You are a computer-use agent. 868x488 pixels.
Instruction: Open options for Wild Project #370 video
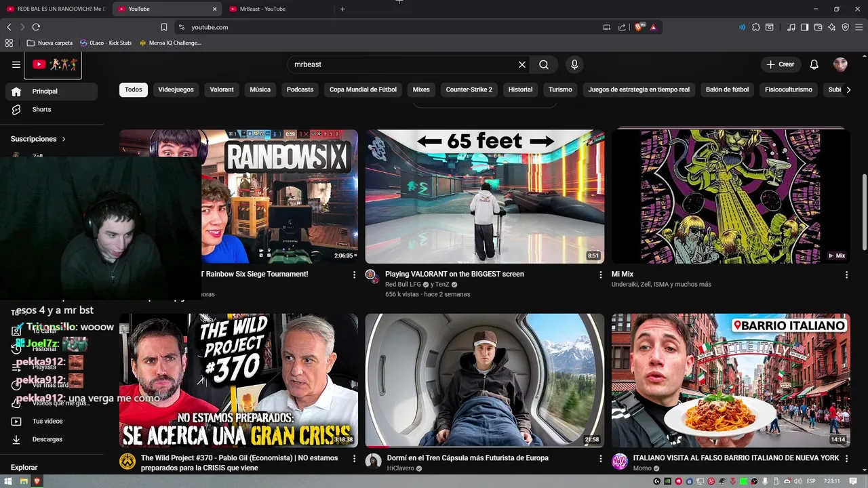354,459
